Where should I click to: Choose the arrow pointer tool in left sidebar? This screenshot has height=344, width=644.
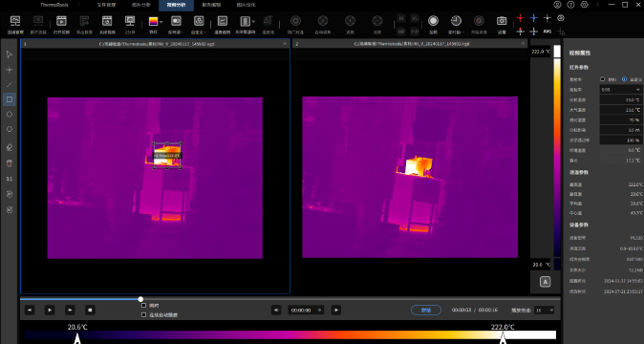coord(9,54)
